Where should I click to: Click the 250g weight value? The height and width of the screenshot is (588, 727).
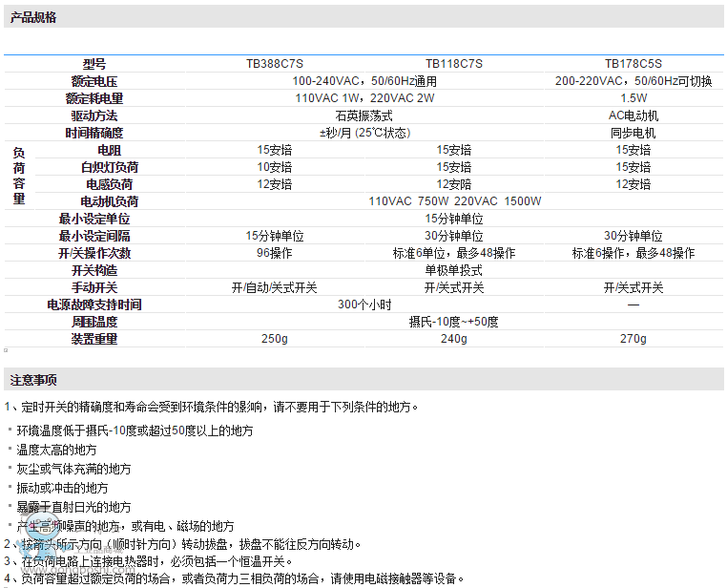(x=275, y=339)
